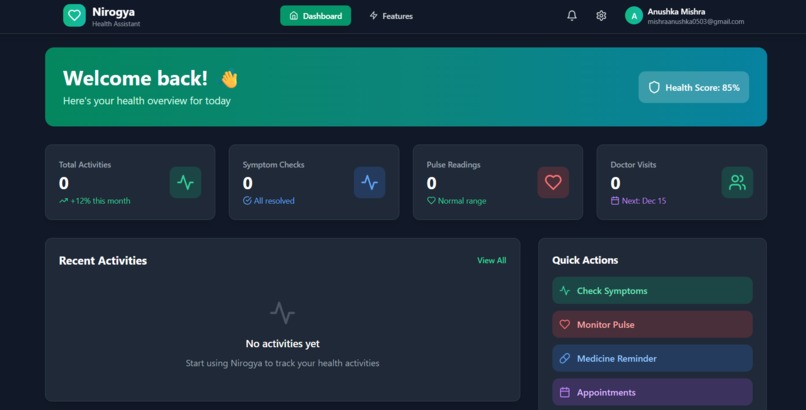Image resolution: width=806 pixels, height=410 pixels.
Task: Click the Total Activities pulse icon
Action: point(186,182)
